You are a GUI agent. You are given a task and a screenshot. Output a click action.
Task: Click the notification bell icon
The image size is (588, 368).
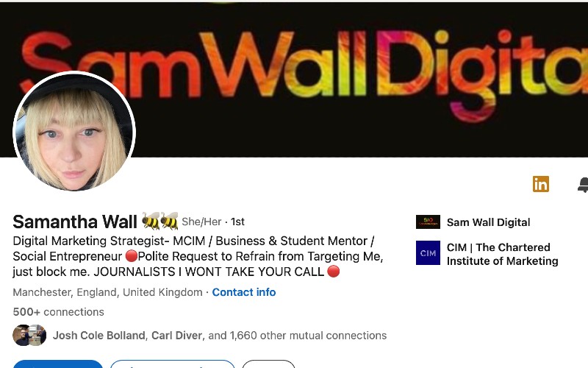point(583,185)
